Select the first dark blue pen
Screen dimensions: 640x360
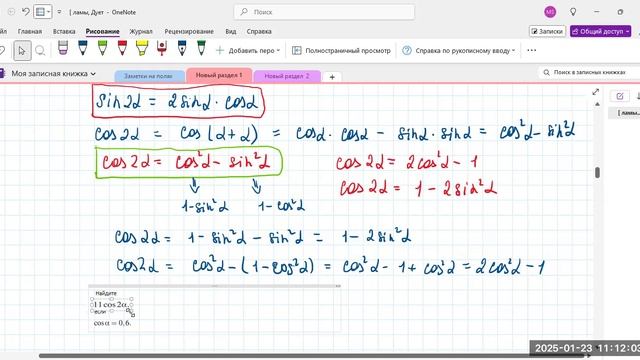(82, 48)
